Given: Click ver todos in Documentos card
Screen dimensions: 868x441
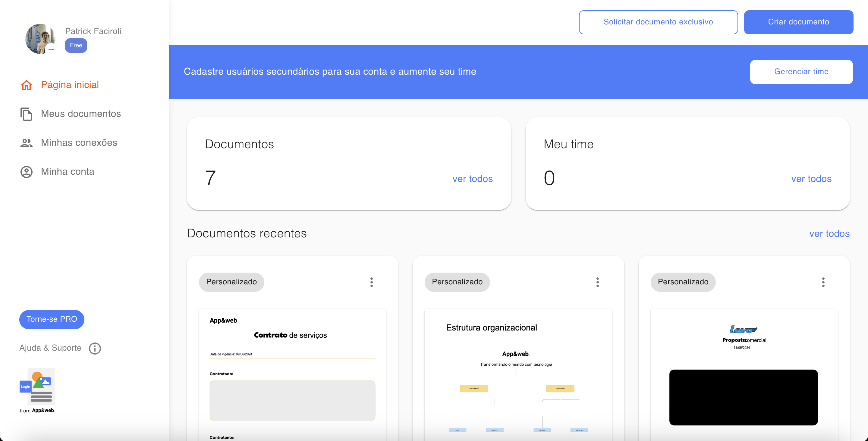Looking at the screenshot, I should [472, 179].
